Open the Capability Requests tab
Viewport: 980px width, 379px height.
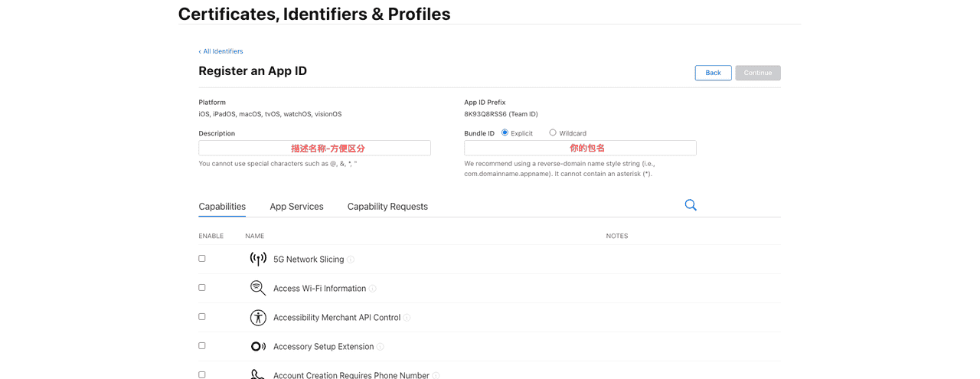pyautogui.click(x=387, y=207)
